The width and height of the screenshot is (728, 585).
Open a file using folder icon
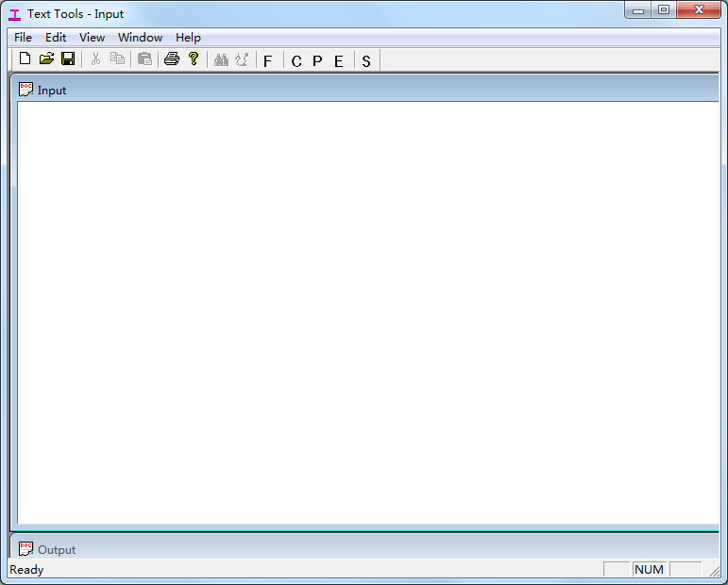(46, 58)
